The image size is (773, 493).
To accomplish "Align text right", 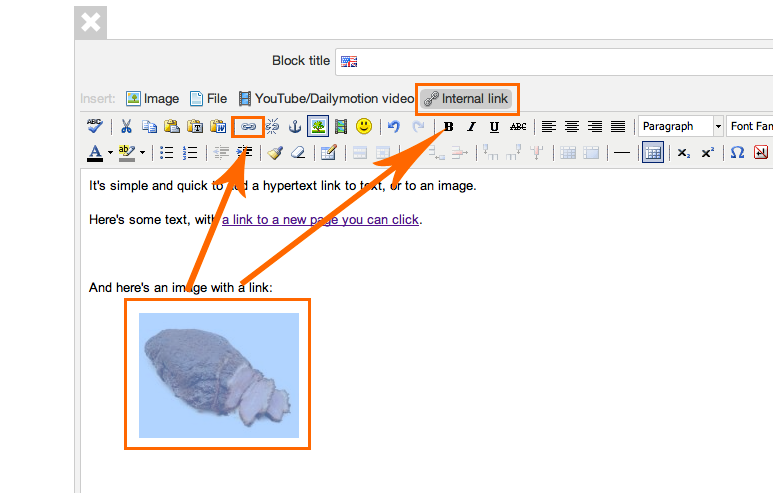I will tap(595, 127).
